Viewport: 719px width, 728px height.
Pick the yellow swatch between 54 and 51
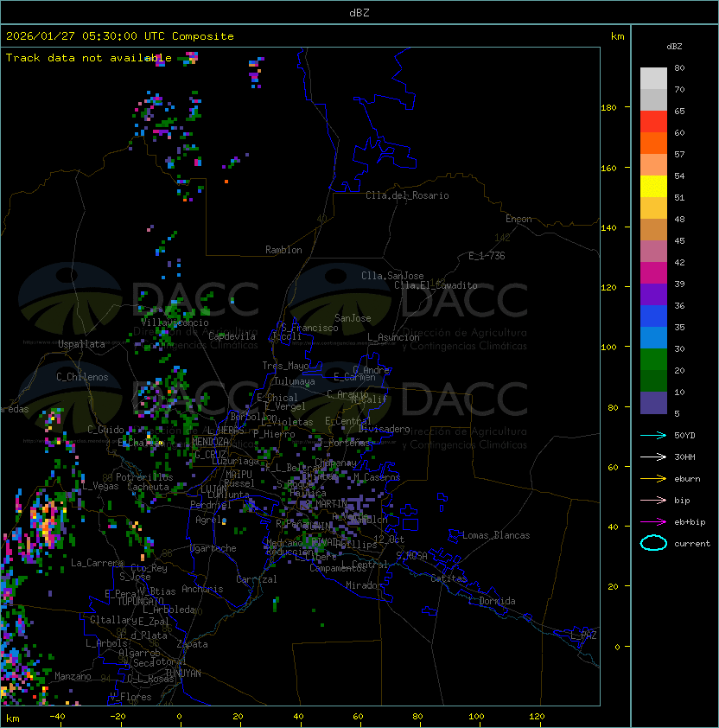coord(653,187)
